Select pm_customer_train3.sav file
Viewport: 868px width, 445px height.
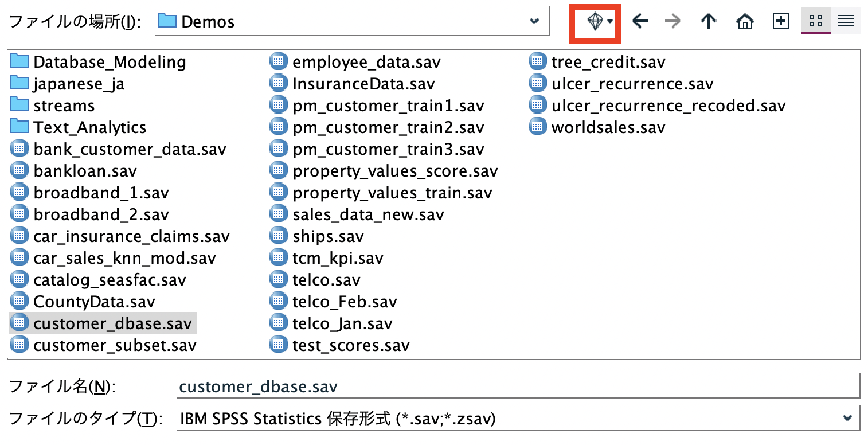pos(377,149)
